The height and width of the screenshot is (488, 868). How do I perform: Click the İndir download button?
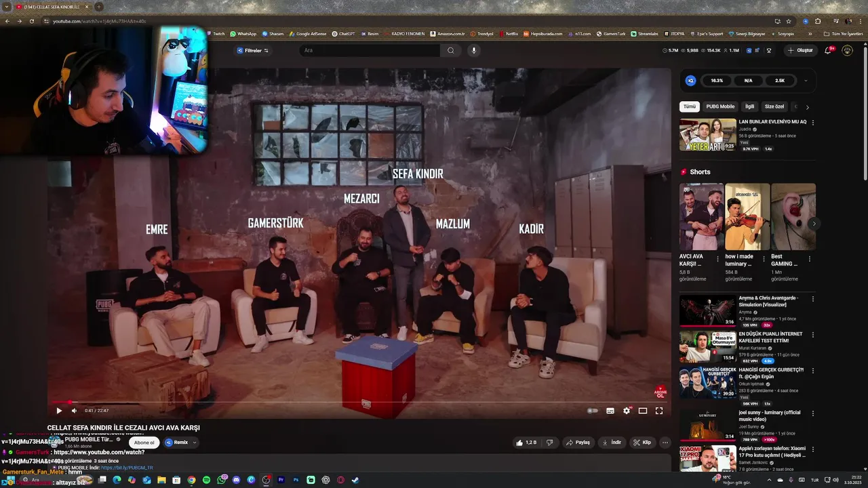(612, 443)
